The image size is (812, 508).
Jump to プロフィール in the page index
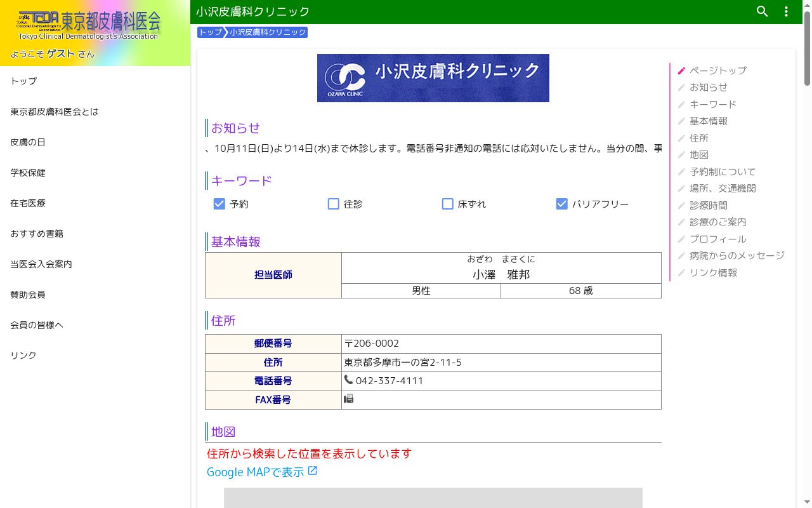coord(718,239)
